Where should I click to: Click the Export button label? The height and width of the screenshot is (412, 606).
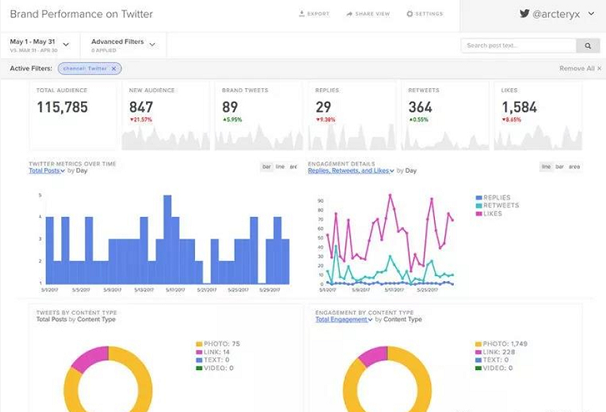(x=318, y=14)
